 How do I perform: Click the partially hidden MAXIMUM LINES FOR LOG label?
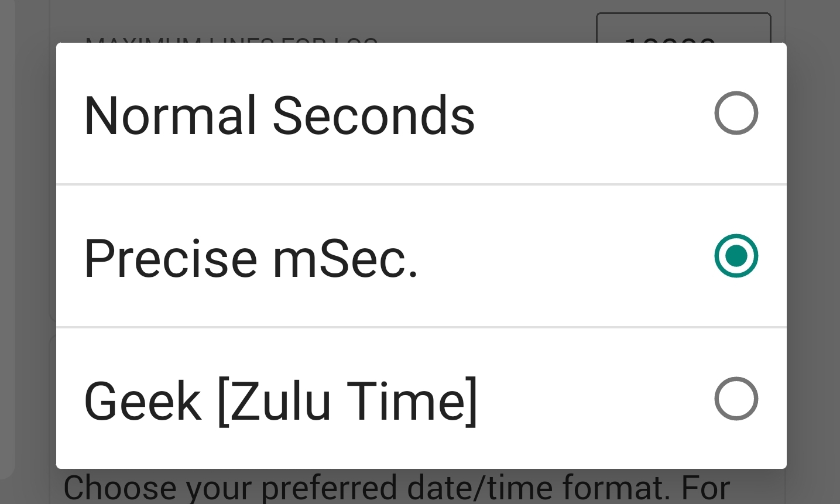(x=231, y=40)
